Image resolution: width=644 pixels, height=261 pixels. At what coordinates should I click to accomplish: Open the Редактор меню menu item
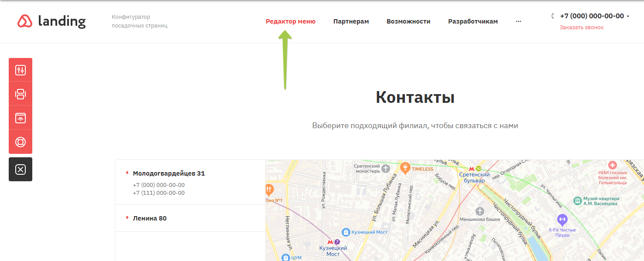(291, 21)
